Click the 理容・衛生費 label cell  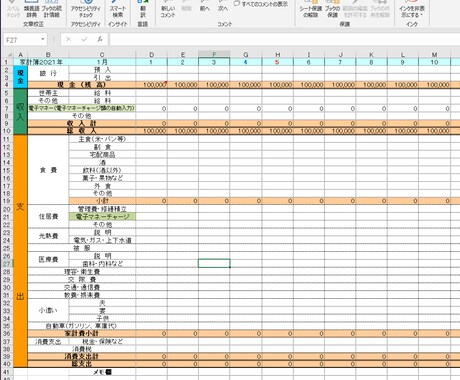coord(82,272)
